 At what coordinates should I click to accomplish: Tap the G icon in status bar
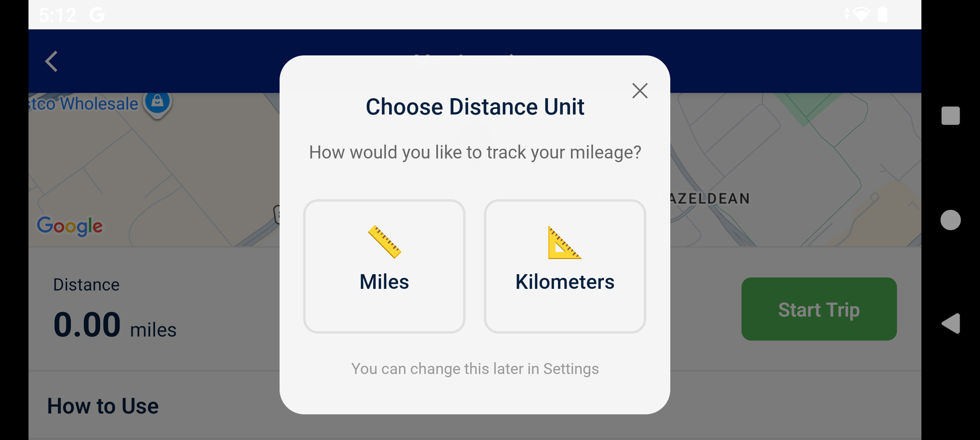(x=97, y=15)
